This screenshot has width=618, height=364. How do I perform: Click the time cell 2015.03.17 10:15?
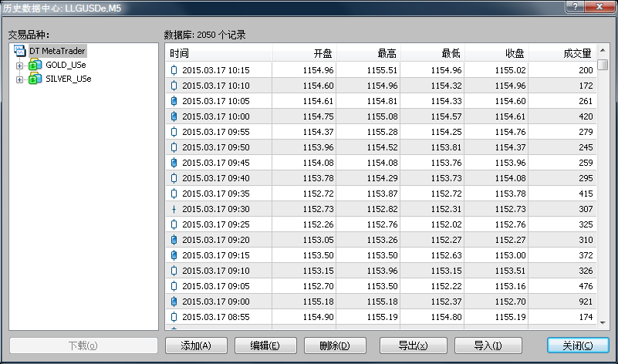215,70
